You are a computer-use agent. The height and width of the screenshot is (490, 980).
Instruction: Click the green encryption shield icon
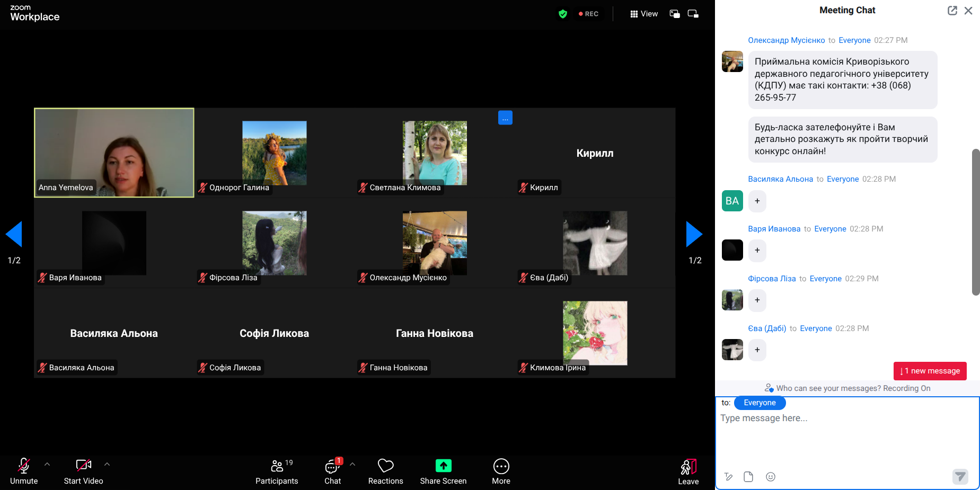pyautogui.click(x=563, y=14)
